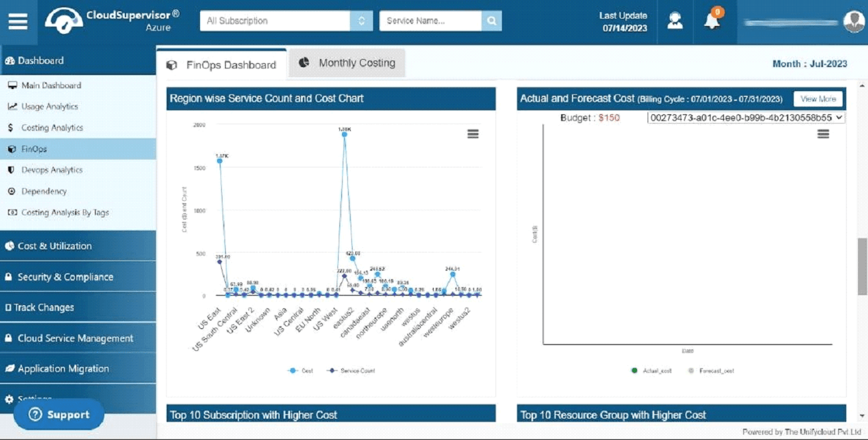
Task: Click the Support button
Action: [x=59, y=415]
